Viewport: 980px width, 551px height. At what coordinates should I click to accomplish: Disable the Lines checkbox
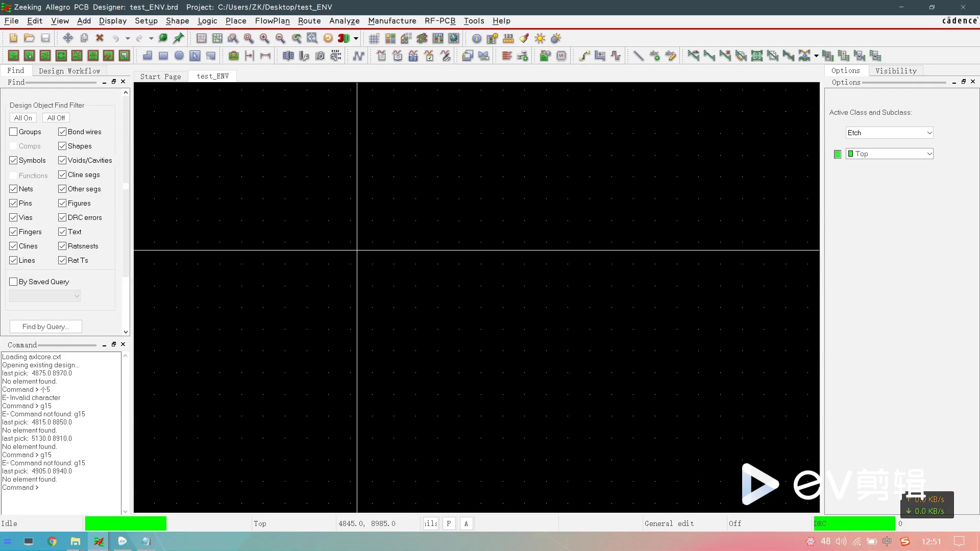[x=13, y=260]
